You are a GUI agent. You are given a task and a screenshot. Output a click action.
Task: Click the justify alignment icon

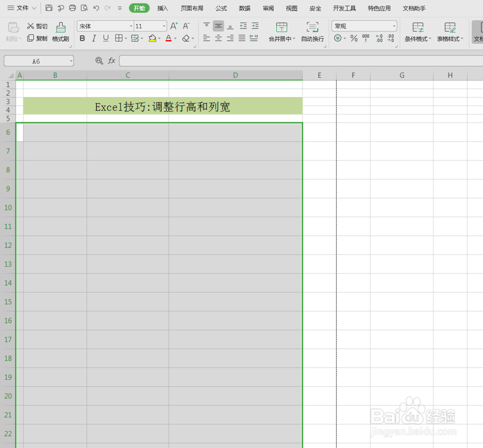242,38
